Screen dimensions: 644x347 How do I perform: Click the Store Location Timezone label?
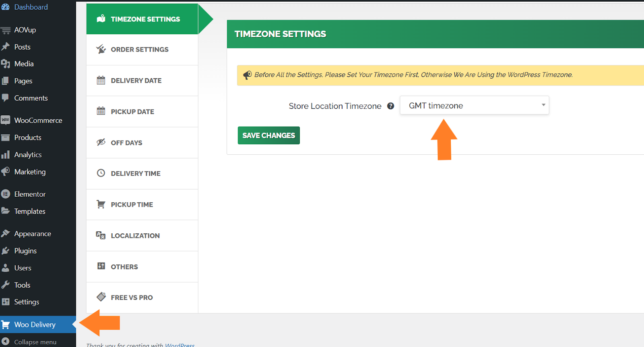pyautogui.click(x=335, y=106)
